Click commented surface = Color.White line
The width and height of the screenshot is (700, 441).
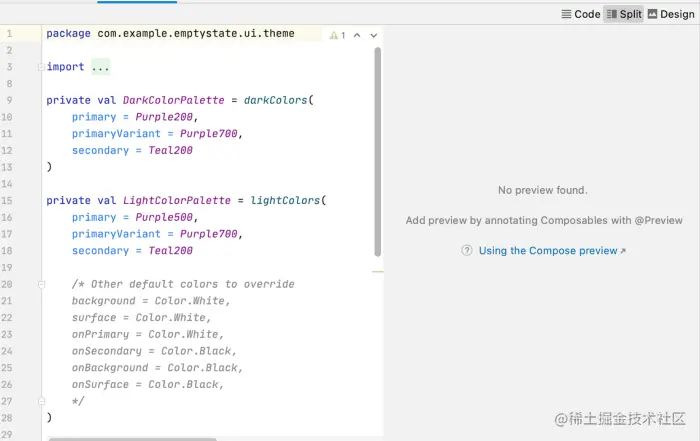coord(142,318)
